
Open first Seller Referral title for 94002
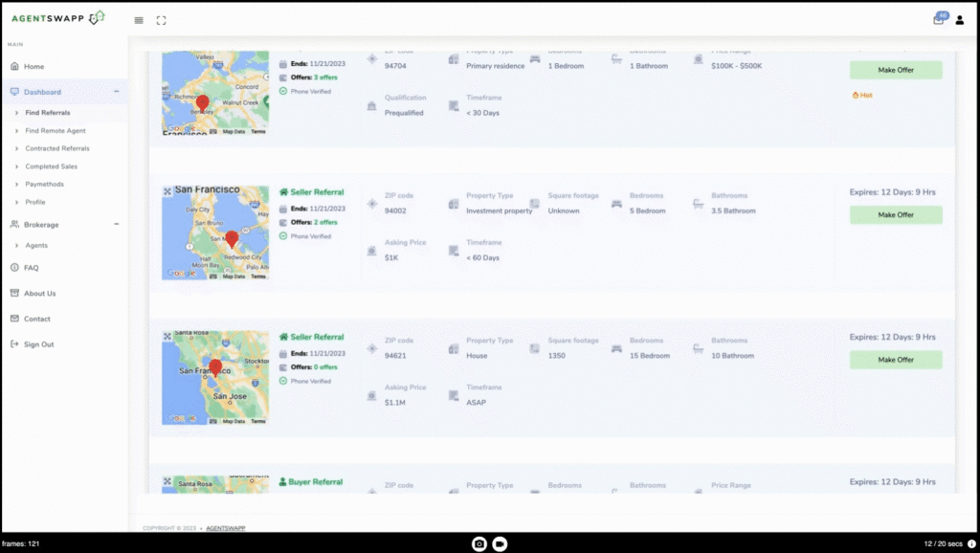[317, 192]
